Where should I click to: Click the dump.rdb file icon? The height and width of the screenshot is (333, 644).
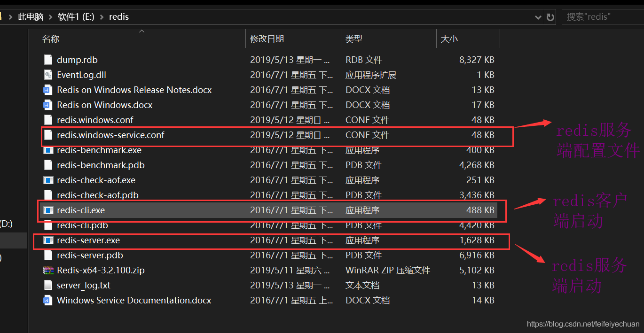pos(47,60)
